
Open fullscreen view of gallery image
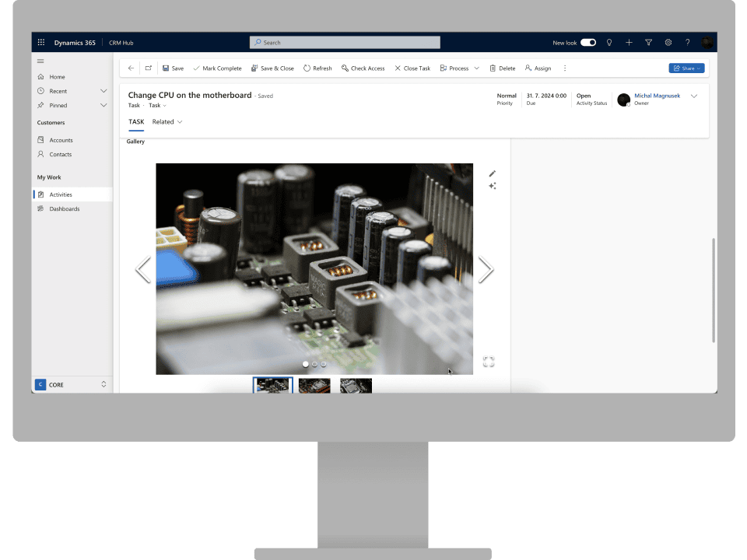tap(488, 362)
